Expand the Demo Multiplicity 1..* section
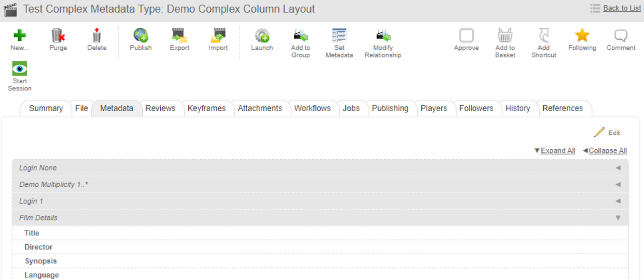Screen dimensions: 644x279 point(618,185)
